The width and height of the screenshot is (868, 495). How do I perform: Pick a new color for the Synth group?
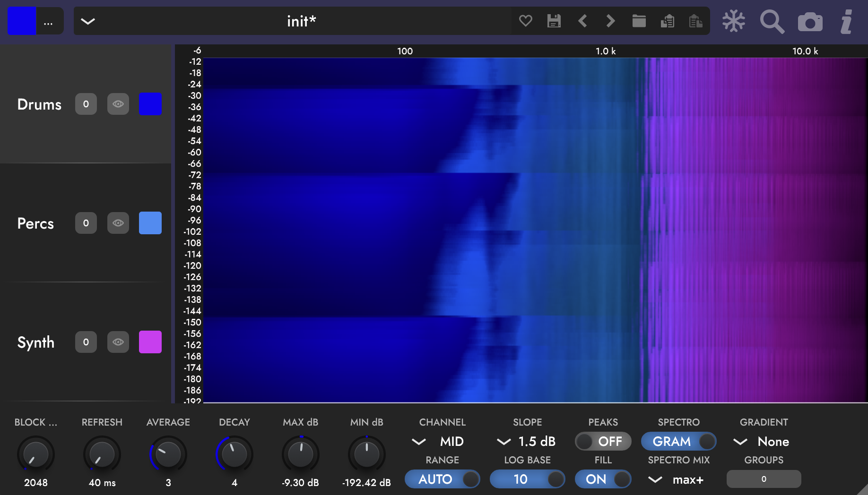point(150,342)
